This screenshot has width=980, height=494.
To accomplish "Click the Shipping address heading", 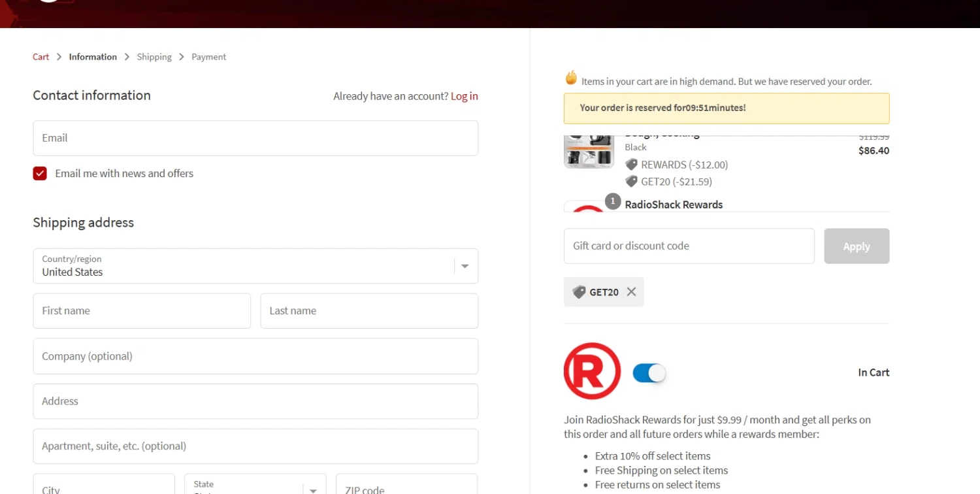I will (83, 223).
